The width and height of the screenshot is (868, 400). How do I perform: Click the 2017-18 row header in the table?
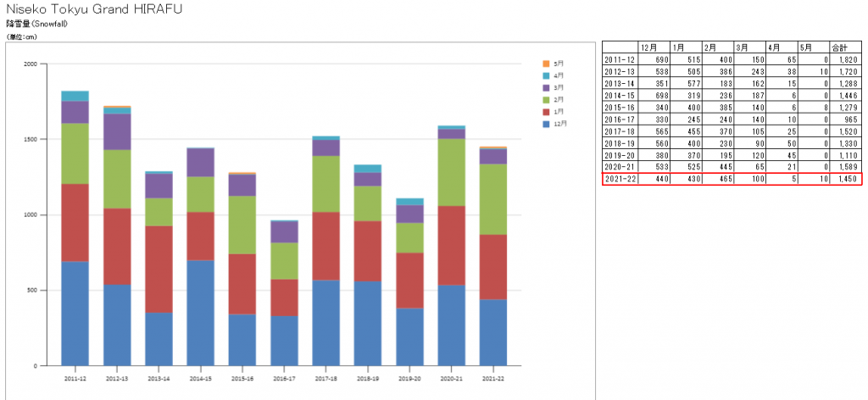tap(620, 131)
